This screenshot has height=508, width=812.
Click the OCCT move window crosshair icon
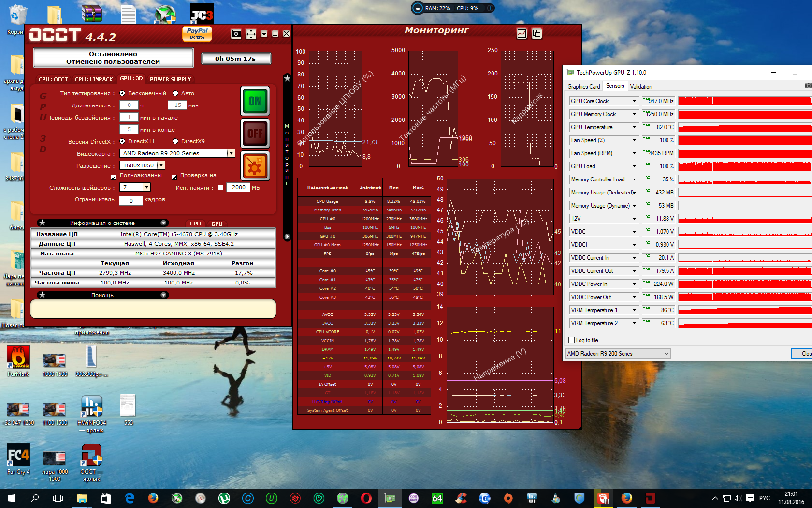click(x=251, y=34)
